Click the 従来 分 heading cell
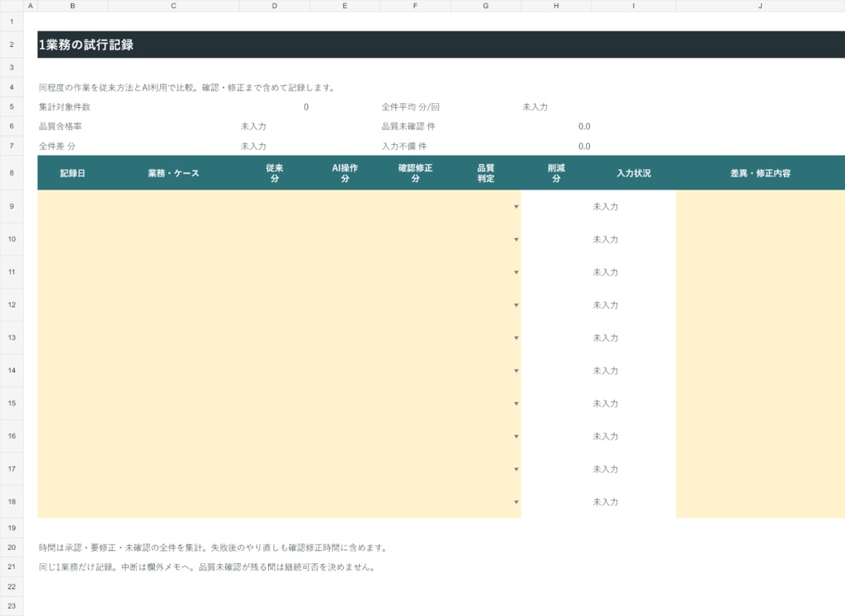This screenshot has height=616, width=845. point(274,173)
